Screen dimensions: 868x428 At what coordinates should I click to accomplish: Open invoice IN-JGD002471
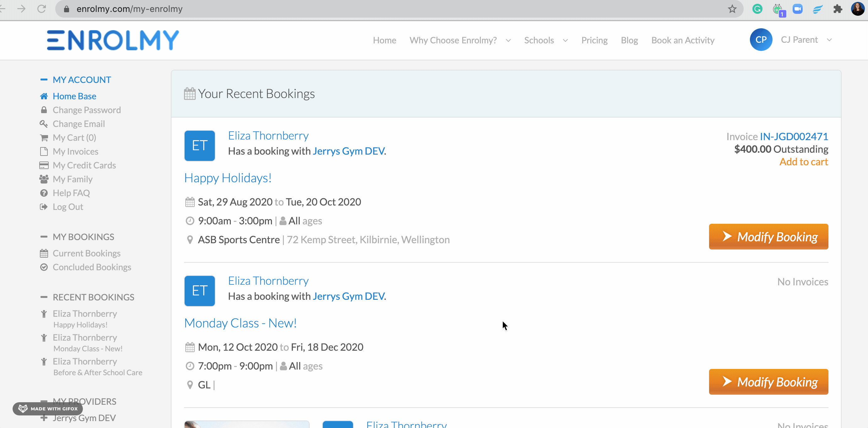[794, 137]
